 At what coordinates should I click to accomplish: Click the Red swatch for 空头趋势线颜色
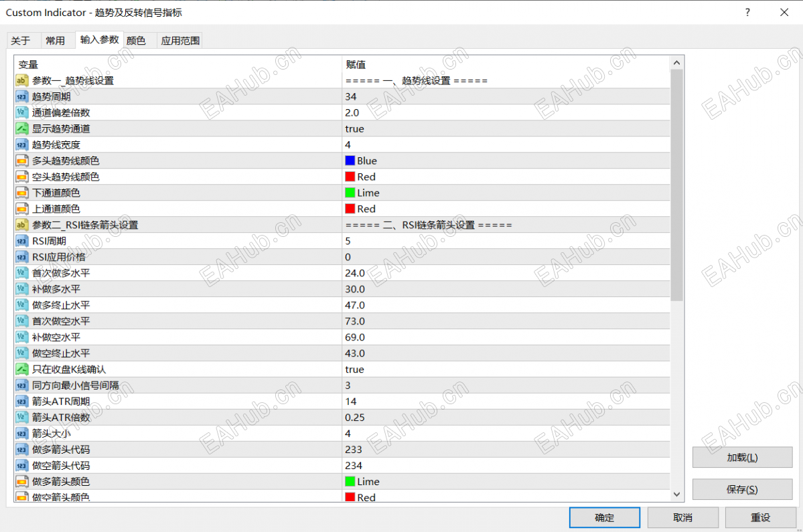click(350, 177)
